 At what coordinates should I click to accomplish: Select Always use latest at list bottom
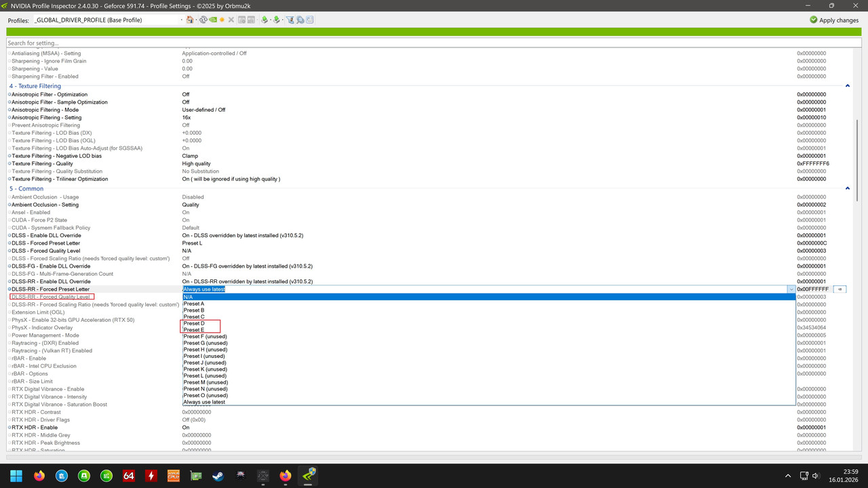coord(488,402)
